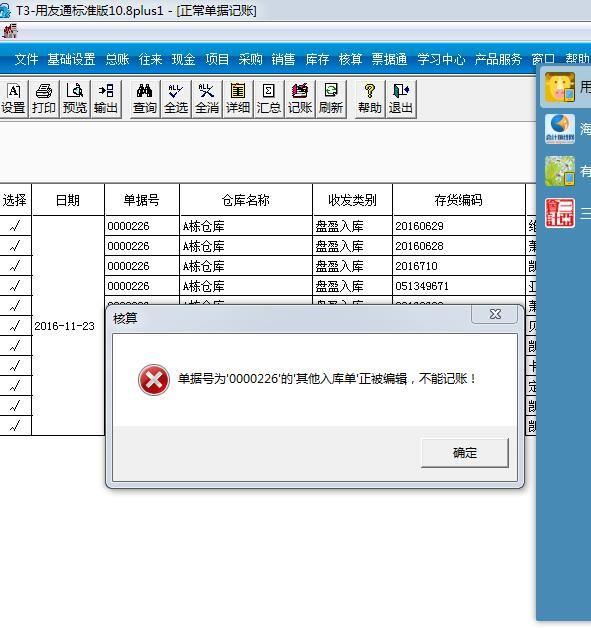Select A栋仓库 cell in row 051349671
Viewport: 591px width, 628px height.
coord(246,286)
